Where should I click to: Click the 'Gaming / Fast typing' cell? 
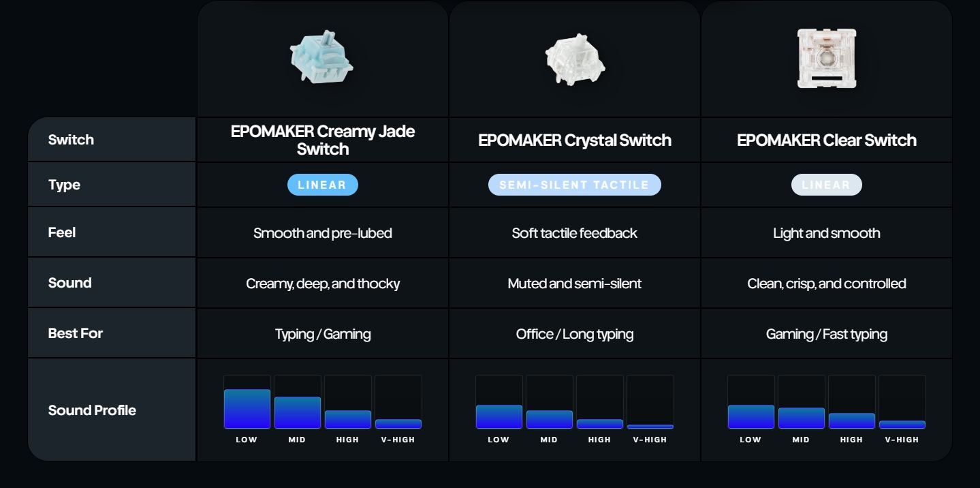[827, 334]
